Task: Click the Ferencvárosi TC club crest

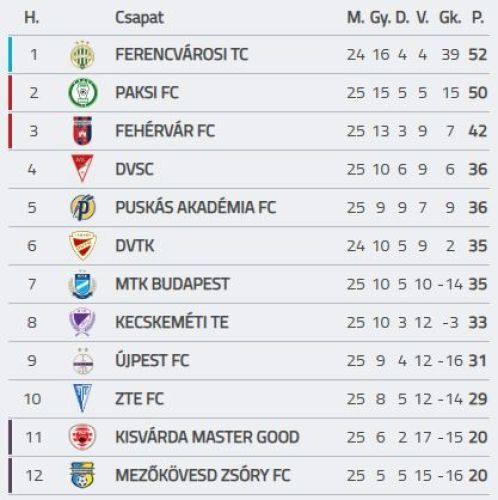Action: point(82,55)
